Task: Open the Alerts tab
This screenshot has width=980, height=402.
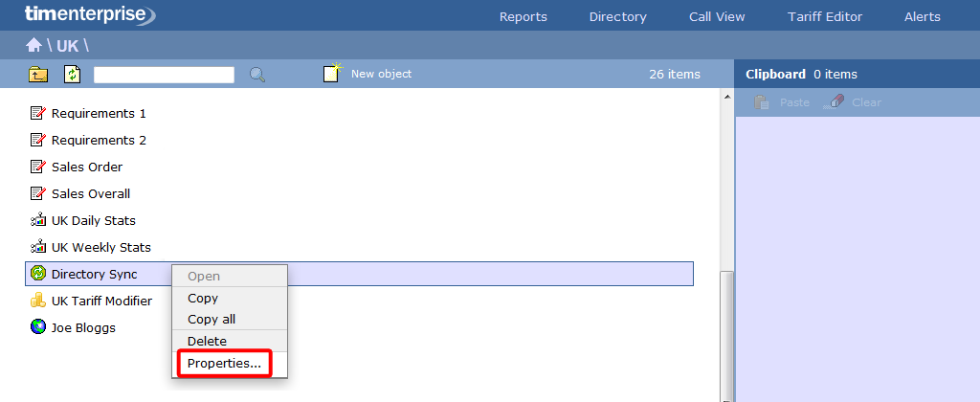Action: (922, 16)
